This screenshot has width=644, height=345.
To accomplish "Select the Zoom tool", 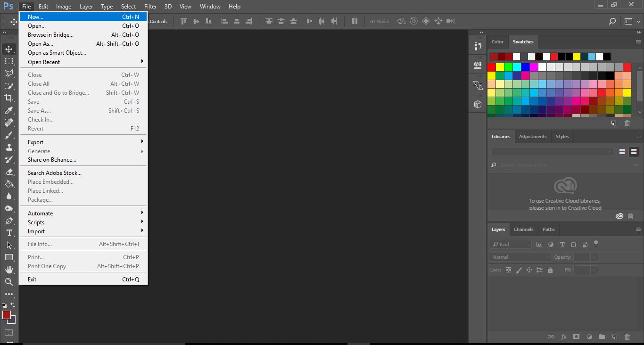I will (x=8, y=282).
